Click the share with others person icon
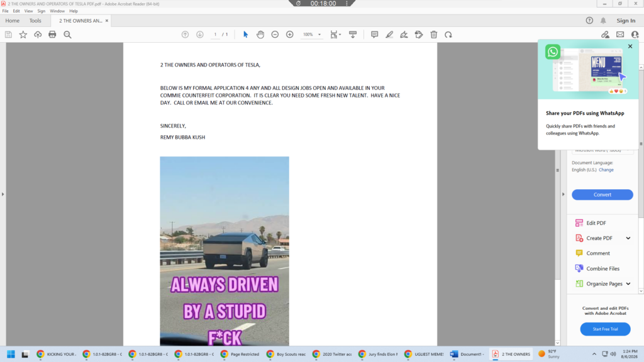The width and height of the screenshot is (644, 362). tap(635, 35)
